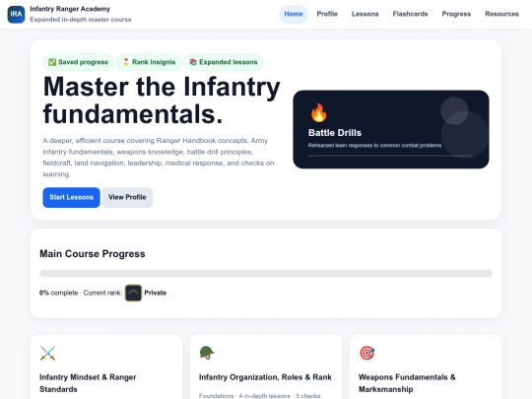This screenshot has height=399, width=532.
Task: Switch to Flashcards
Action: click(410, 14)
